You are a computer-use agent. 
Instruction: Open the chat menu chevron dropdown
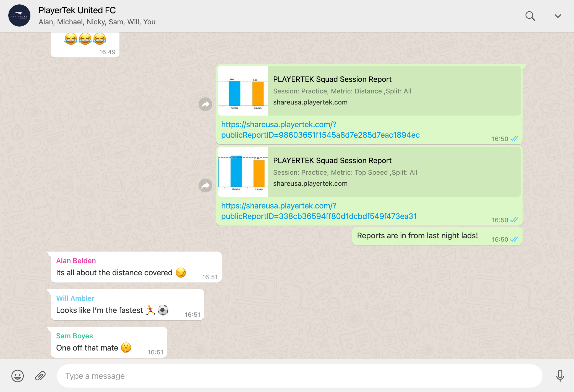(558, 16)
